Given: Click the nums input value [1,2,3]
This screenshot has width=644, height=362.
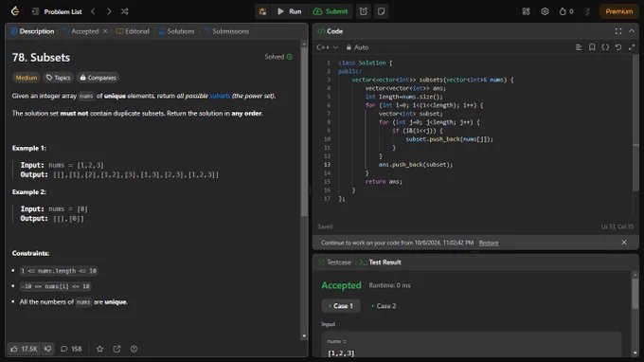Looking at the screenshot, I should (x=341, y=353).
